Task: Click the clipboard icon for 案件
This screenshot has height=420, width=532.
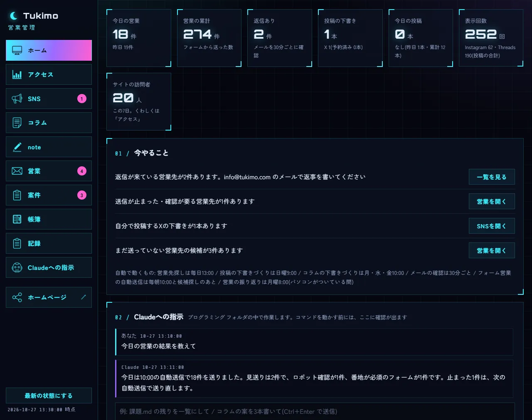Action: pyautogui.click(x=17, y=195)
